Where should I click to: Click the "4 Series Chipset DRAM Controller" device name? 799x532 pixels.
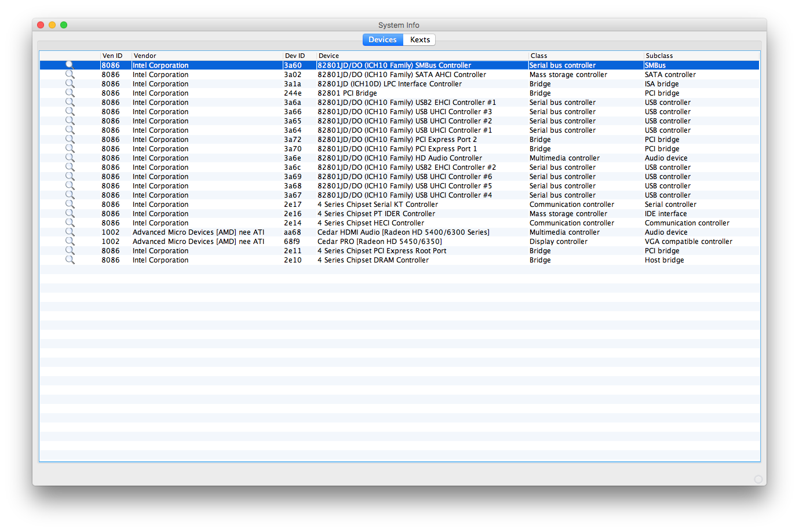(373, 260)
